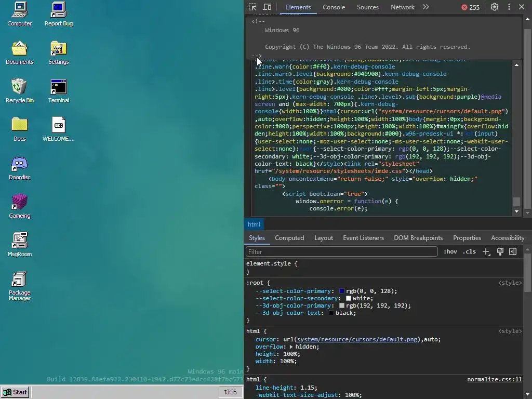The height and width of the screenshot is (399, 532).
Task: Click the select-color-primary blue swatch
Action: click(x=342, y=291)
